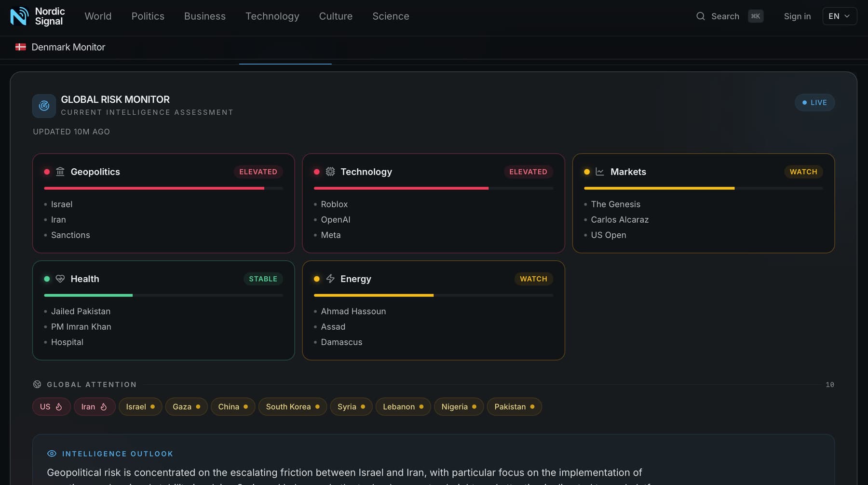Click the Sign in link
This screenshot has width=868, height=485.
click(x=797, y=16)
